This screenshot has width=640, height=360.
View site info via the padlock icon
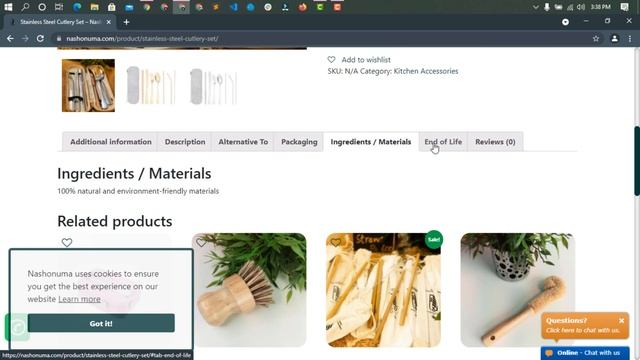(59, 38)
